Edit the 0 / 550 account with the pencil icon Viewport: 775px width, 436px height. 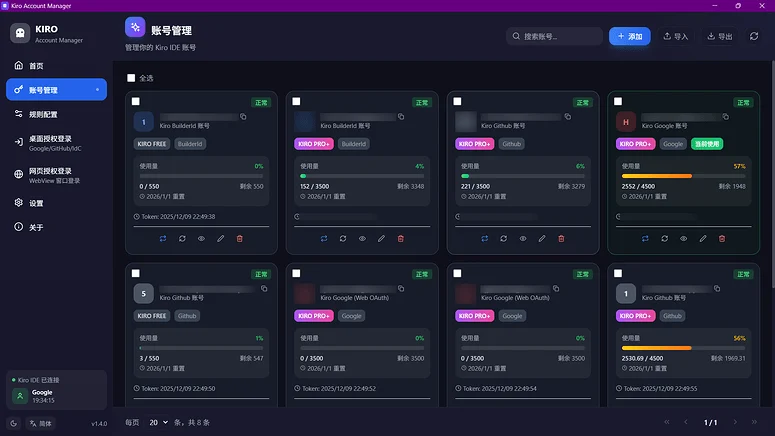coord(220,239)
